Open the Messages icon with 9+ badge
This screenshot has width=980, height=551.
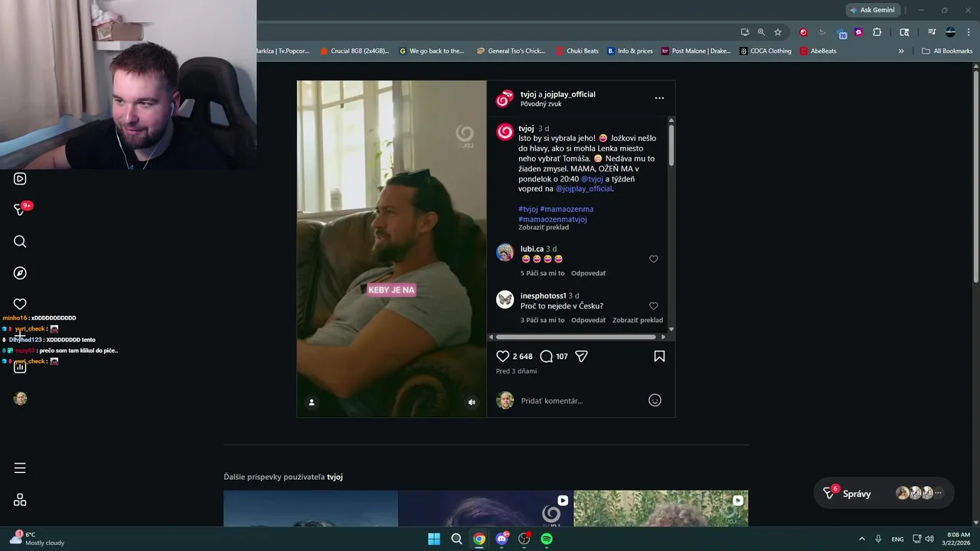pos(21,209)
